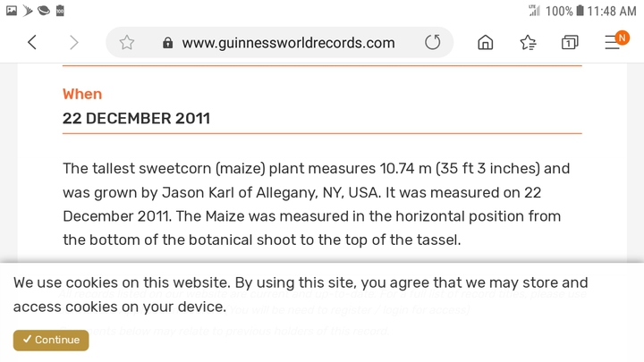The height and width of the screenshot is (362, 644).
Task: Open the saved bookmarks list
Action: [x=529, y=42]
